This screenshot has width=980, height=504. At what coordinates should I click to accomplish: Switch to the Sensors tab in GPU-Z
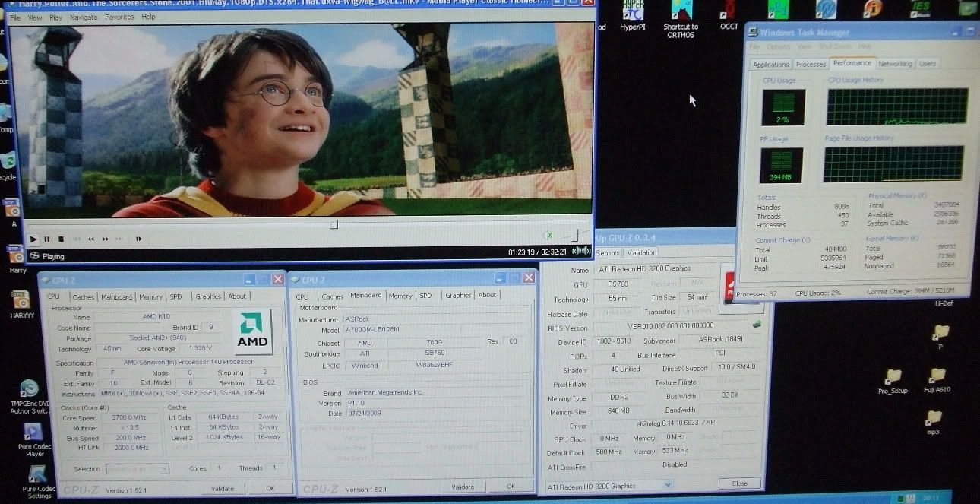point(608,252)
